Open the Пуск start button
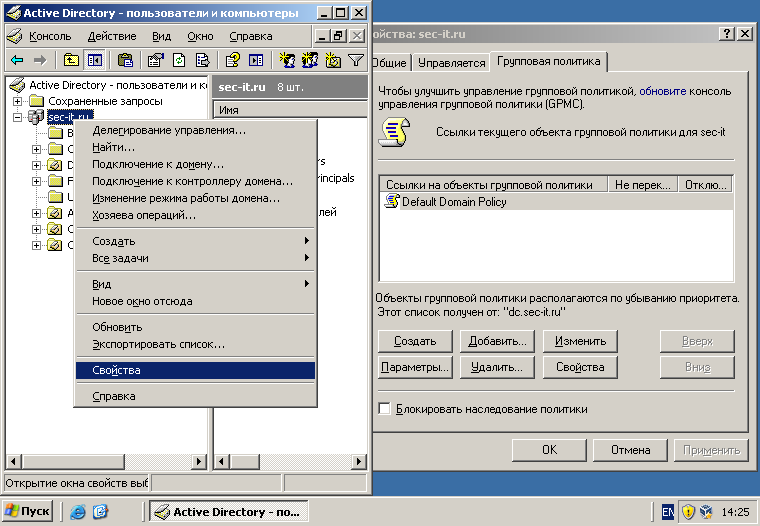This screenshot has height=526, width=760. coord(27,511)
